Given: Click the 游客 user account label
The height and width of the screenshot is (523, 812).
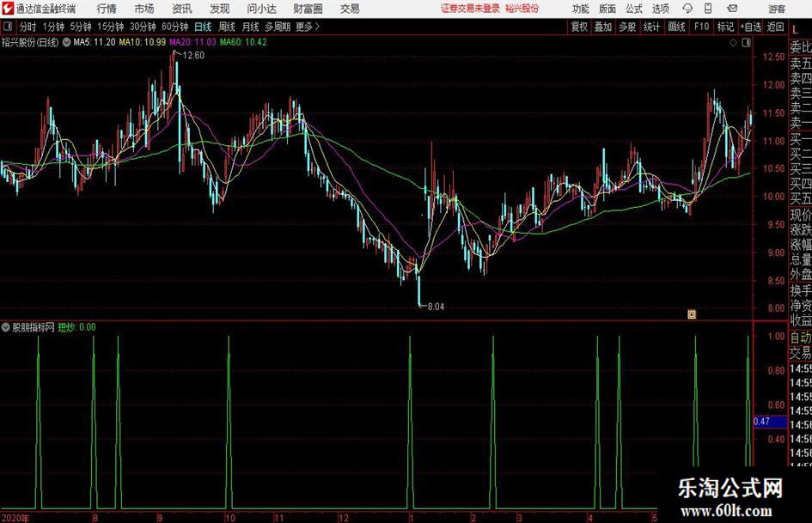Looking at the screenshot, I should click(x=777, y=9).
